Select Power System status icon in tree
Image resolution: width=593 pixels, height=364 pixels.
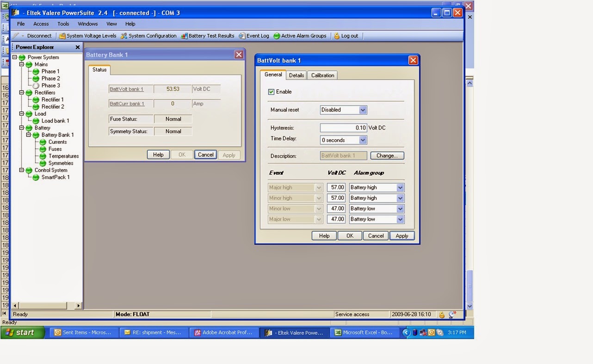(x=22, y=57)
